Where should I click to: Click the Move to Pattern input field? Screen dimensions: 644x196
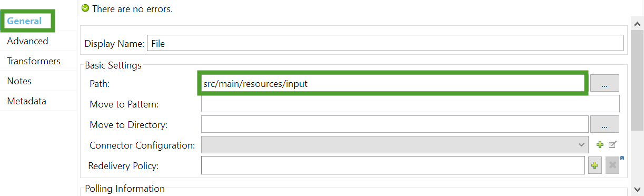410,104
